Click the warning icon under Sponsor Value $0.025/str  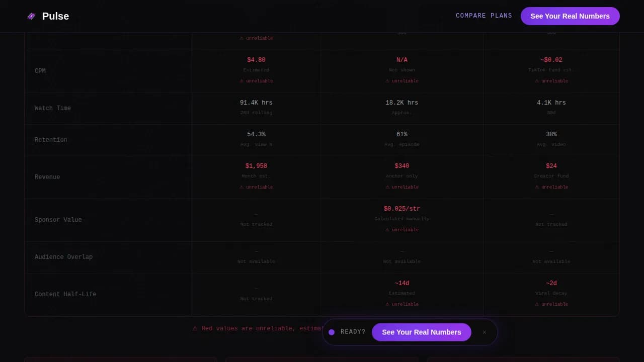386,230
